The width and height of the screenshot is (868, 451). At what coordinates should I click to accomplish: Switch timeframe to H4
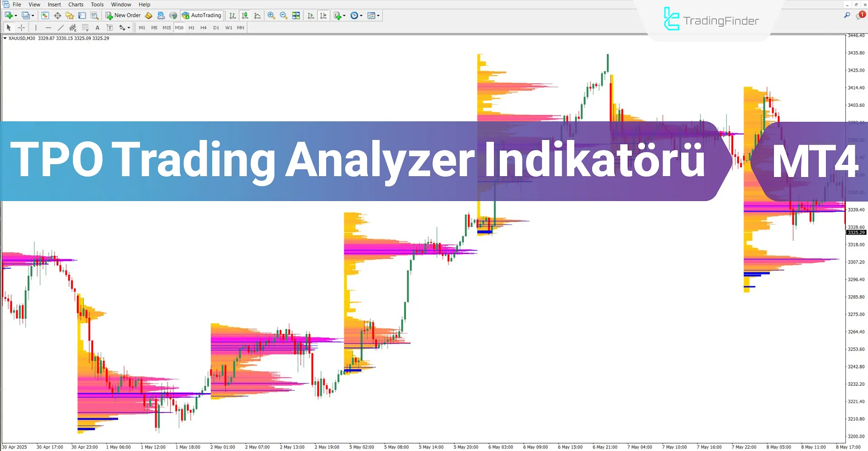(204, 28)
